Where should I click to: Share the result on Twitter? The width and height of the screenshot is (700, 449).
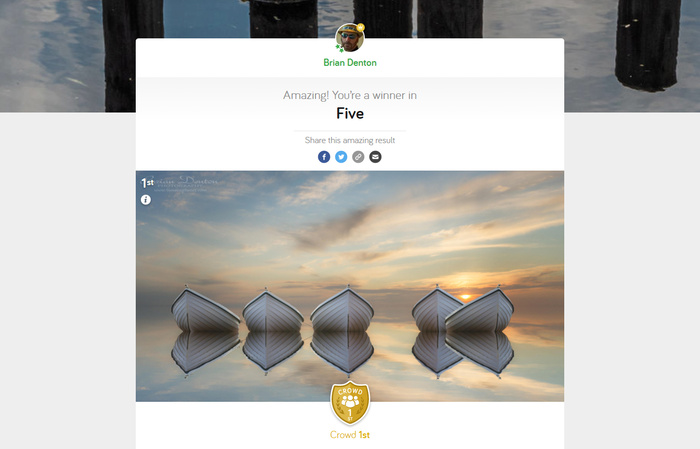coord(341,157)
